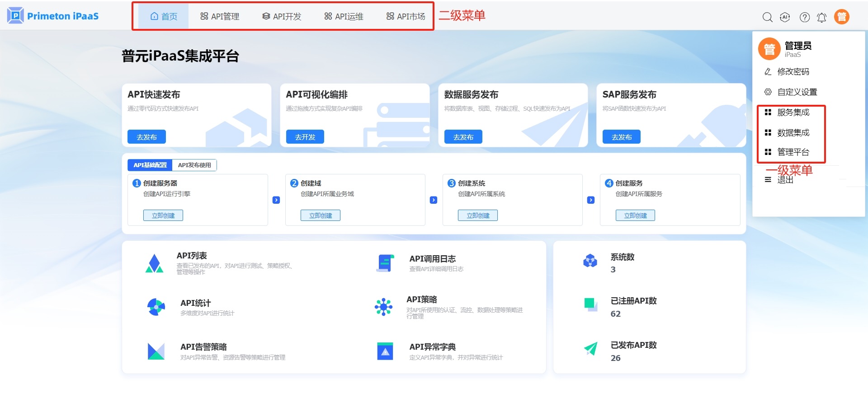The height and width of the screenshot is (398, 868).
Task: Open the API列表 icon
Action: [154, 263]
